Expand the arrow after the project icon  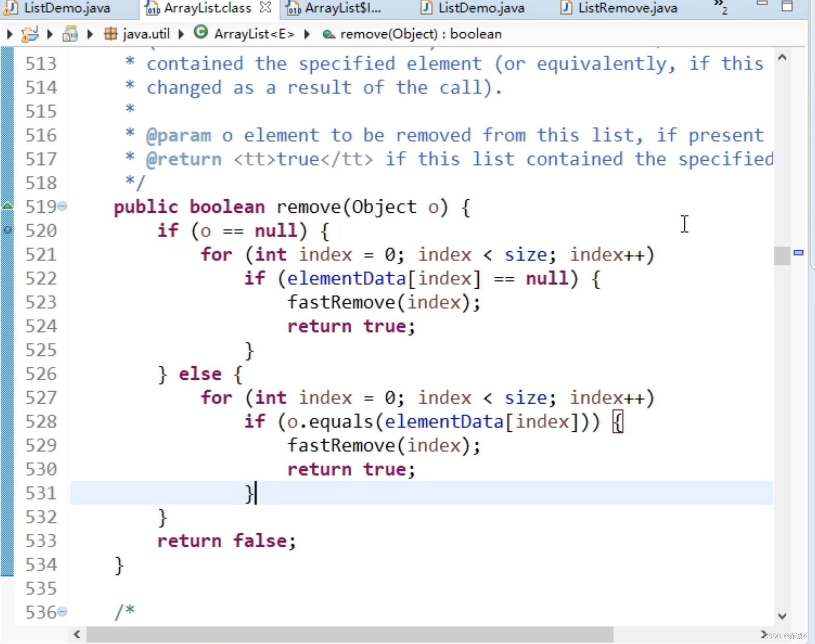[50, 34]
